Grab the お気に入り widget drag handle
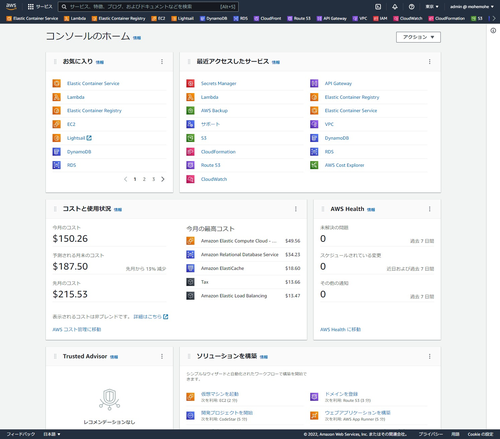The image size is (500, 439). (x=55, y=62)
